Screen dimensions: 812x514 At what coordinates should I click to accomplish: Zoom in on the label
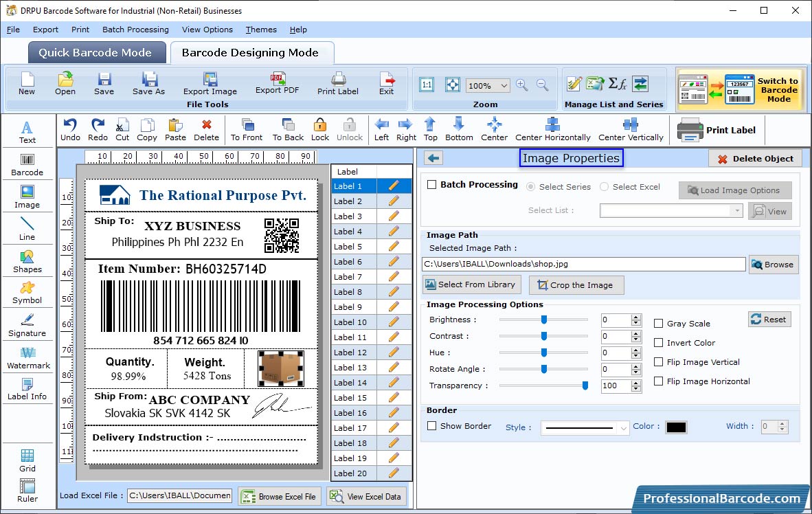pyautogui.click(x=522, y=85)
